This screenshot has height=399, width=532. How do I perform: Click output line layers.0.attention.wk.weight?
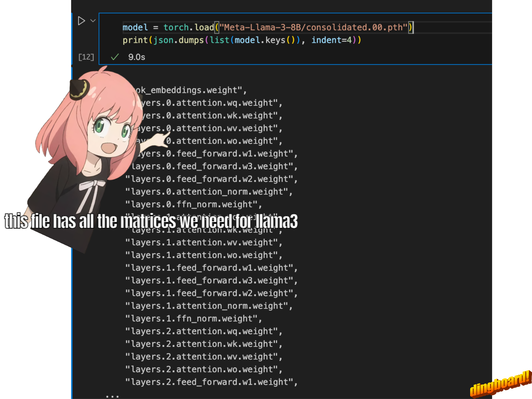[x=212, y=115]
